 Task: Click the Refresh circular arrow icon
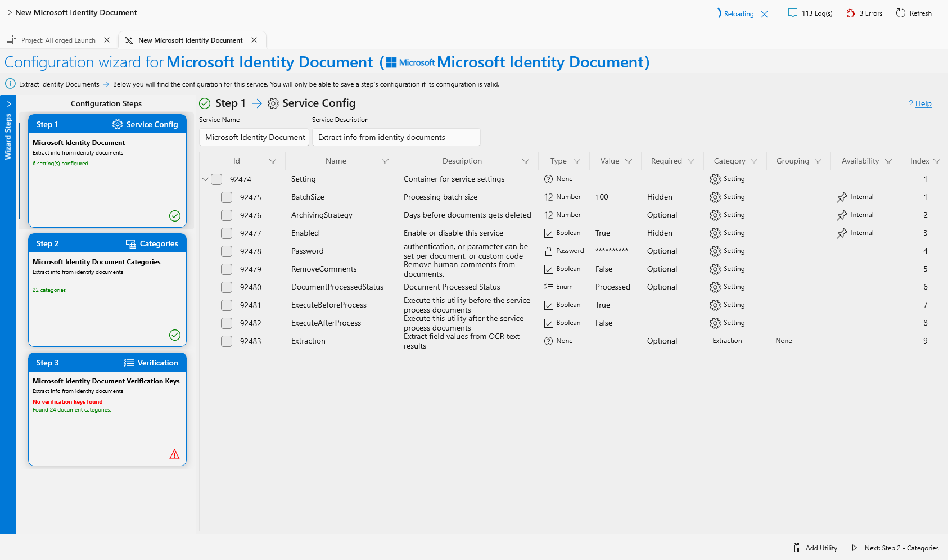coord(901,13)
